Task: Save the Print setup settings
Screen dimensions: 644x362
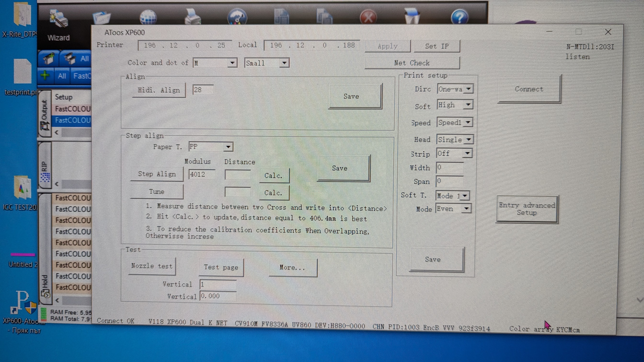Action: point(437,259)
